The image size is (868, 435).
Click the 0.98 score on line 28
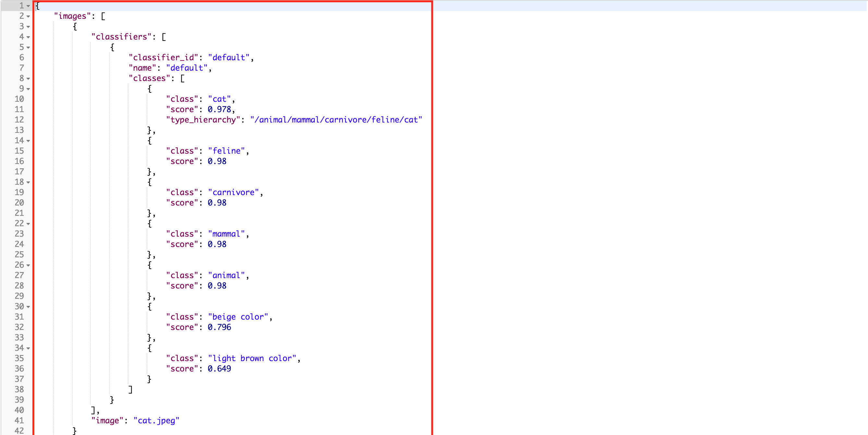[217, 286]
